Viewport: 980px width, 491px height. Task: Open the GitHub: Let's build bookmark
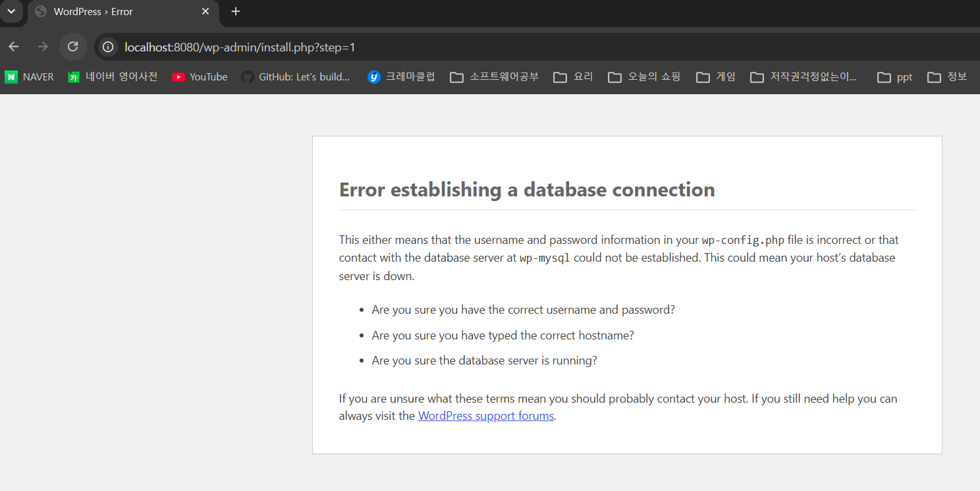coord(296,77)
